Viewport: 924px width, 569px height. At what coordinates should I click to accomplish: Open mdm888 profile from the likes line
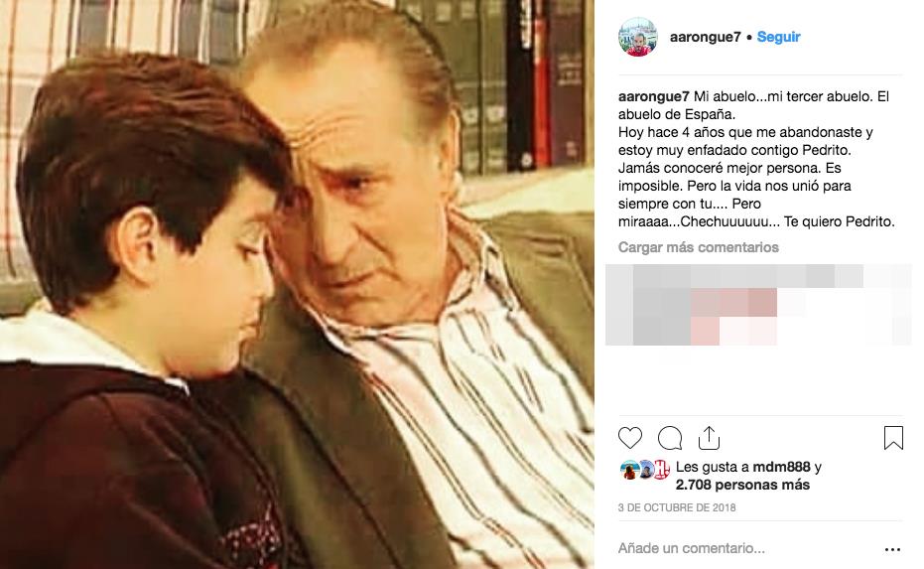tap(781, 467)
